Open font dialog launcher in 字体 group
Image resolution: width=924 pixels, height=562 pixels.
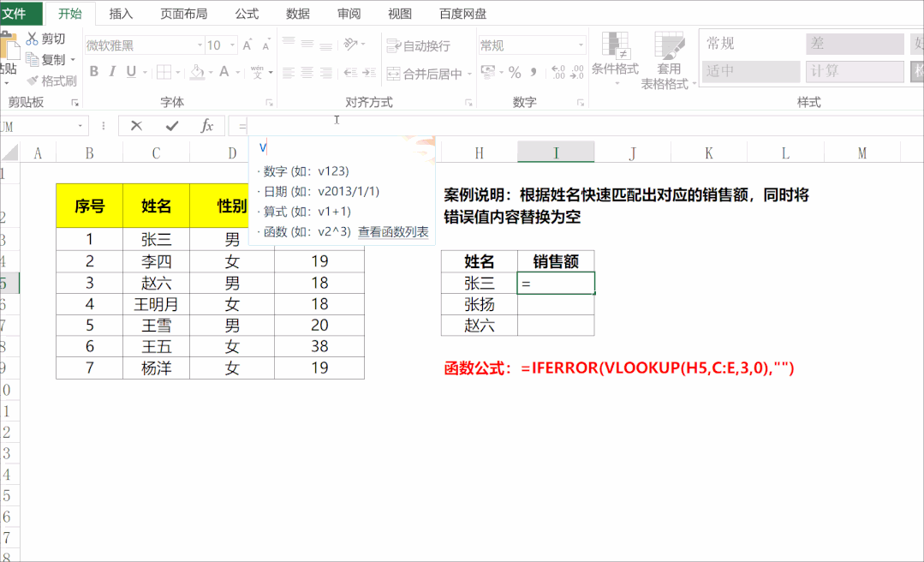click(x=269, y=103)
